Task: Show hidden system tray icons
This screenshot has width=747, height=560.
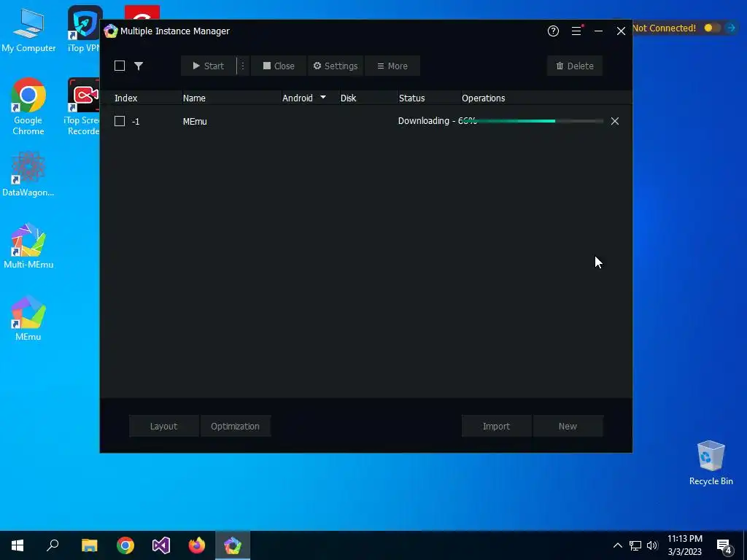Action: point(617,545)
